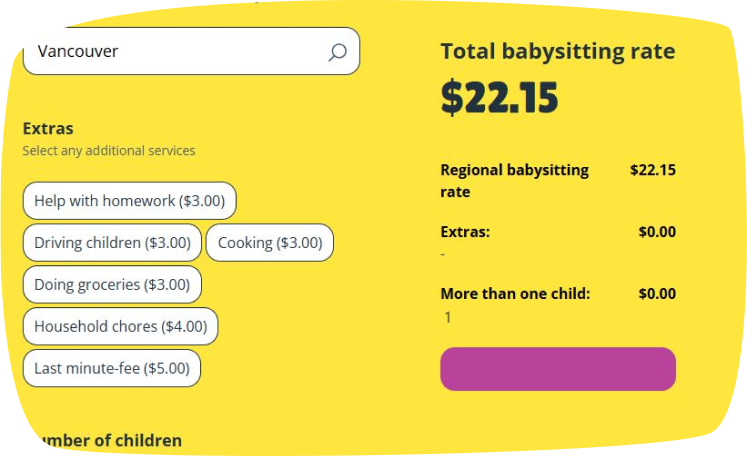
Task: Click the large $22.15 total amount
Action: 499,98
